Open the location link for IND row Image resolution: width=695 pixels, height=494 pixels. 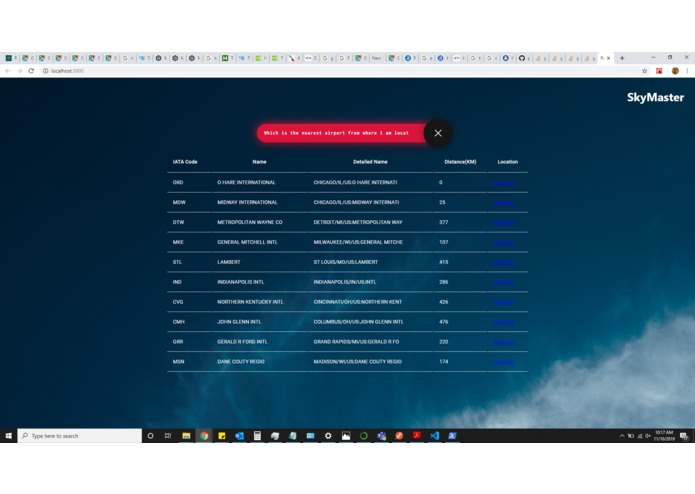click(x=504, y=282)
